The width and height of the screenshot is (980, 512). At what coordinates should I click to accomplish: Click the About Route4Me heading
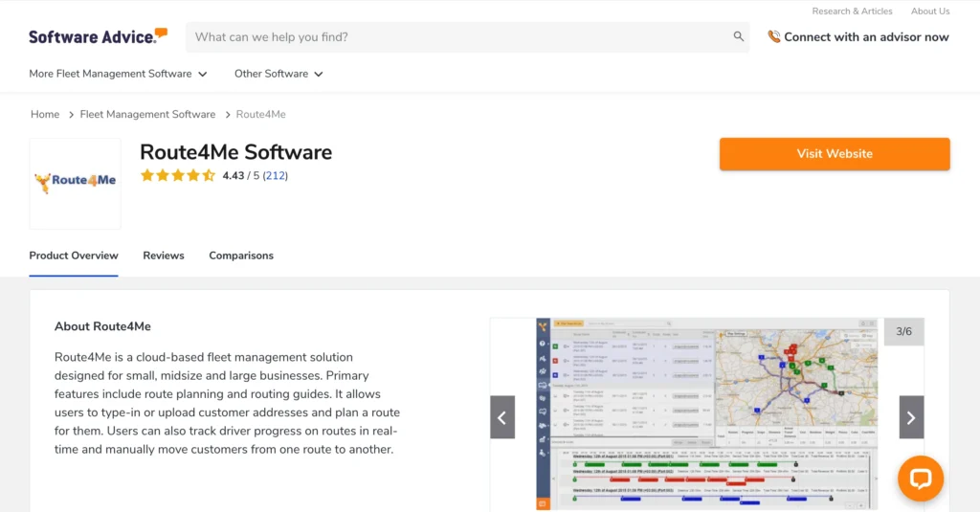point(102,326)
